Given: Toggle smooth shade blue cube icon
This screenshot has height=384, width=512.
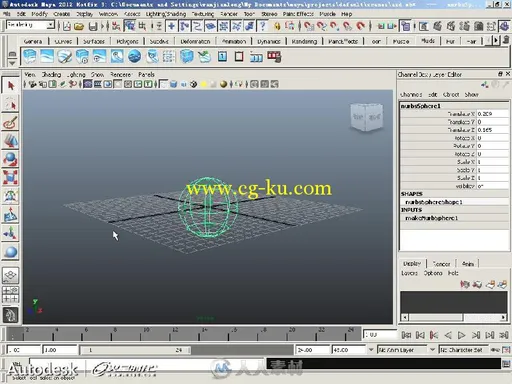Looking at the screenshot, I should [x=173, y=84].
